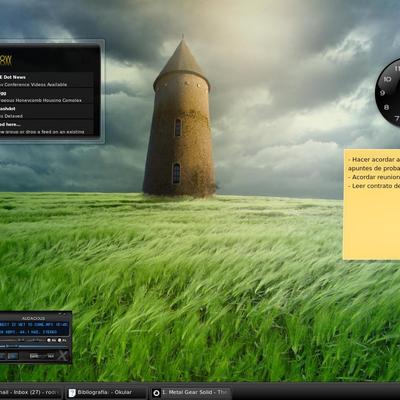Click the Audacious title bar label

(x=33, y=318)
